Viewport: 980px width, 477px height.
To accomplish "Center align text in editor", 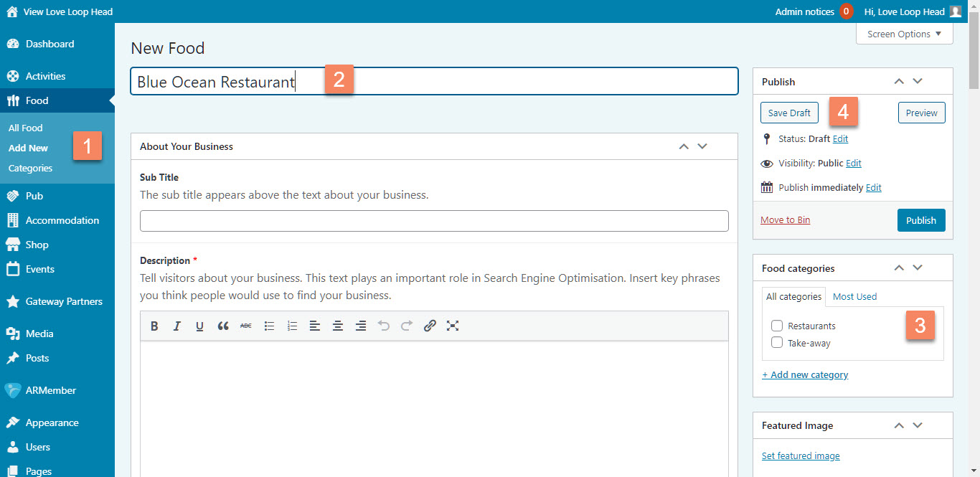I will pos(338,326).
